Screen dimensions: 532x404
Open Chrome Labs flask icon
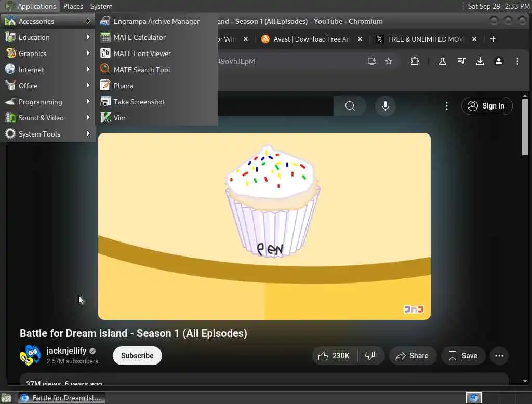(443, 61)
